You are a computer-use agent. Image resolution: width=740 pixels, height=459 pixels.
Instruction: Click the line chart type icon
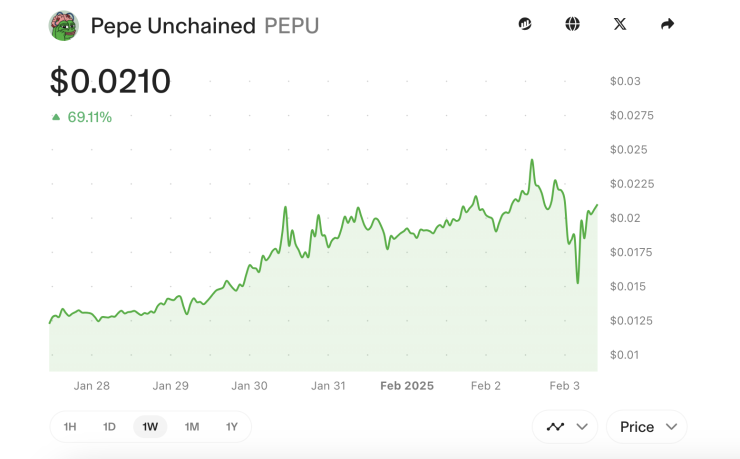click(x=555, y=427)
